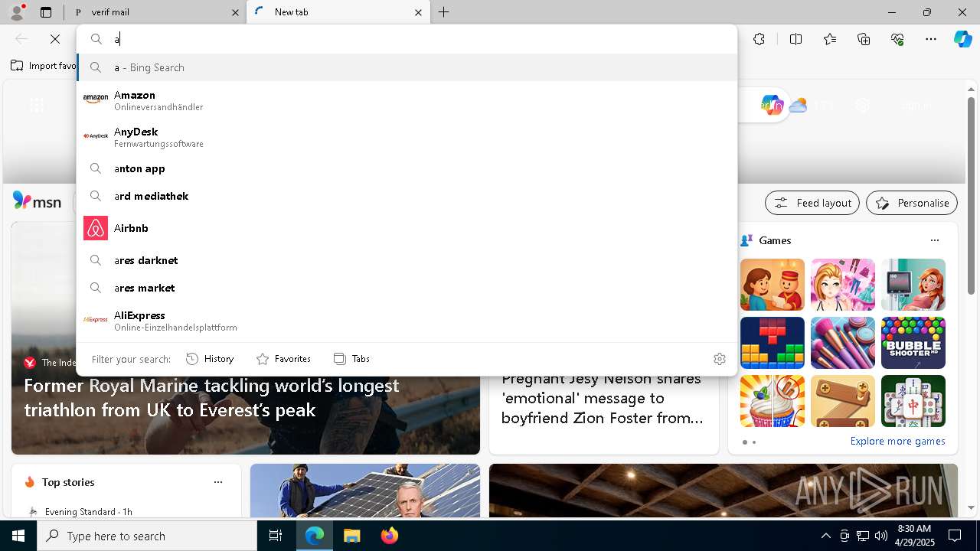The height and width of the screenshot is (551, 980).
Task: Open the Feed layout button
Action: (x=812, y=203)
